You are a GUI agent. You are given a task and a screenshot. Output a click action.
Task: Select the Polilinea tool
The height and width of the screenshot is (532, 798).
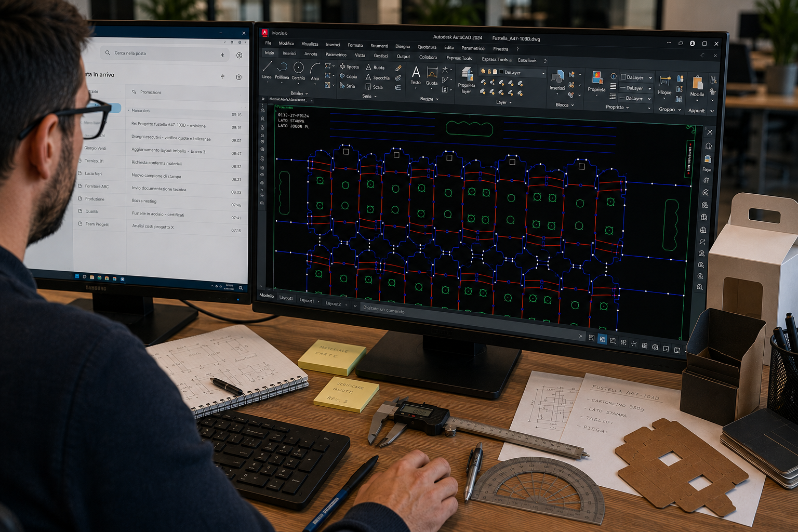[x=282, y=71]
